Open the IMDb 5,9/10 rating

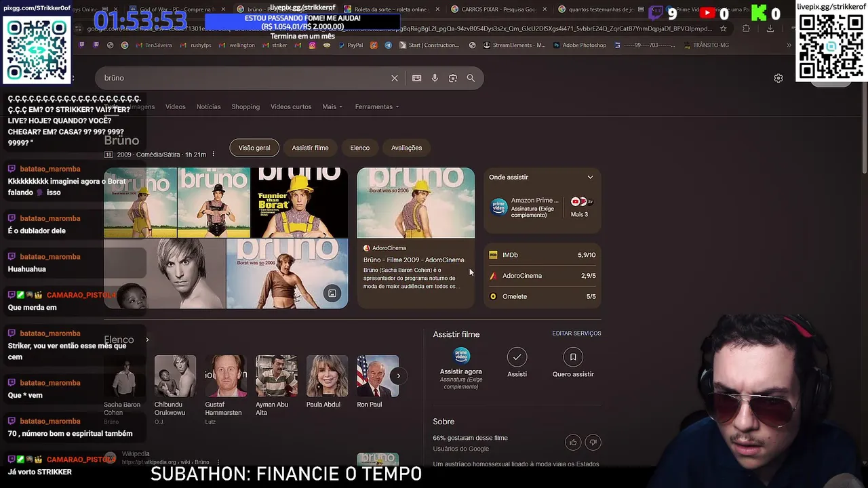[x=542, y=256]
